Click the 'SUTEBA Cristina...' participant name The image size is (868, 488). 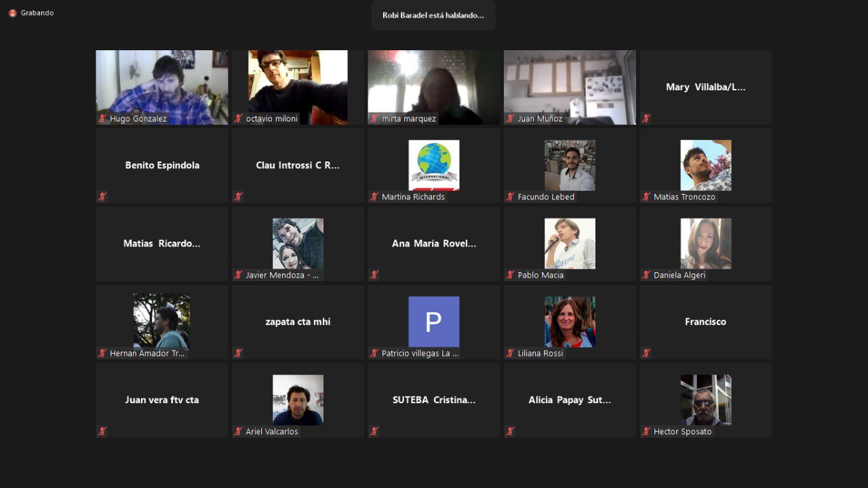434,400
